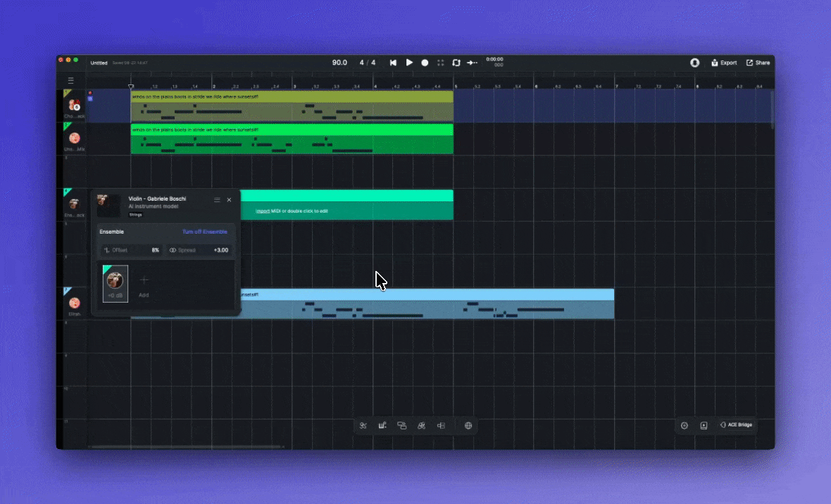
Task: Toggle loop playback icon
Action: click(456, 63)
